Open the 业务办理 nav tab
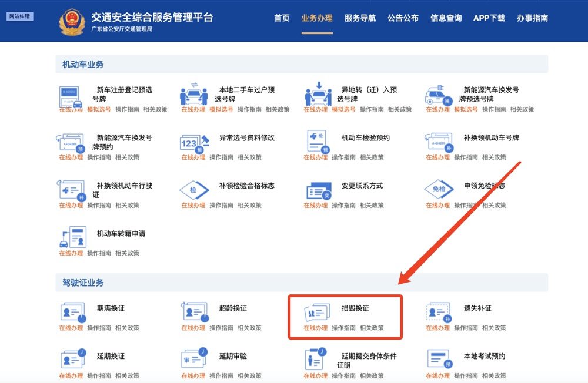This screenshot has width=588, height=383. click(318, 18)
